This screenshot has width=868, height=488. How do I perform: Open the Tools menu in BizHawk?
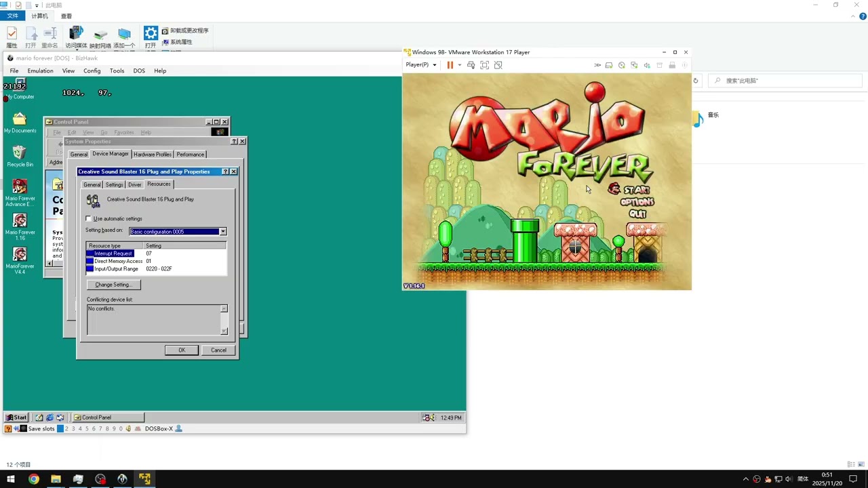coord(117,70)
